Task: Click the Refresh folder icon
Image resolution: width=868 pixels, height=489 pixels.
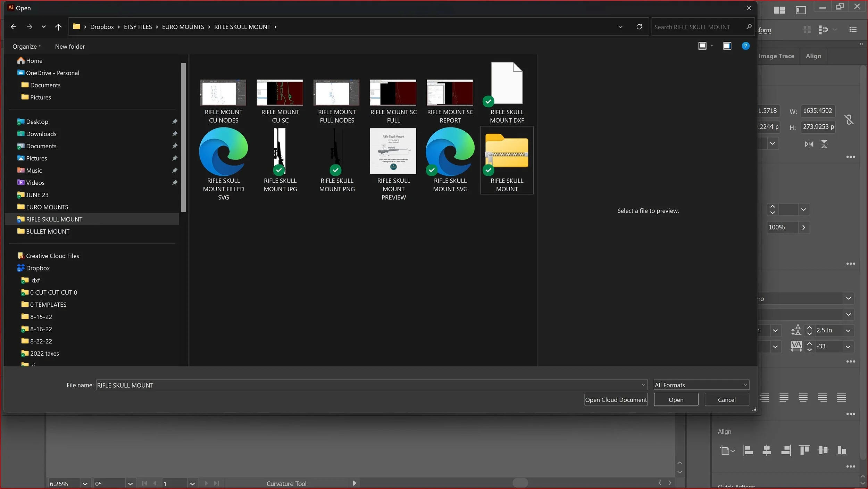Action: 639,27
